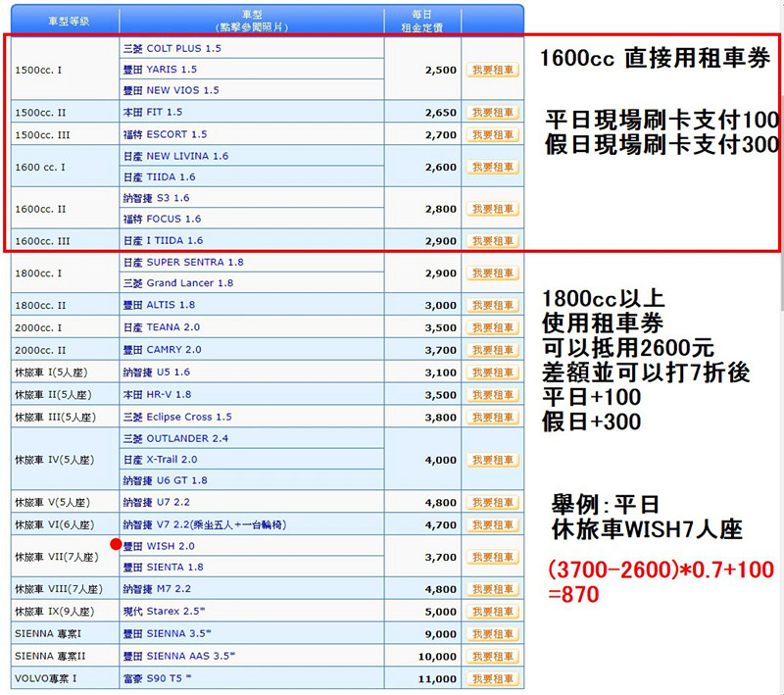
Task: Open the 日產 X-Trail 2.0 link
Action: pos(160,460)
